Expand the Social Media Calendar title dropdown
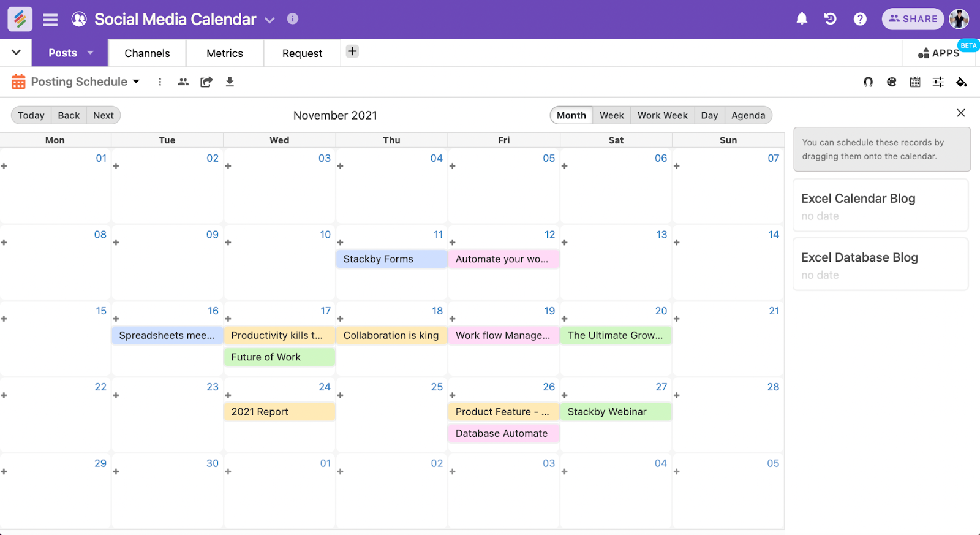The height and width of the screenshot is (535, 980). (269, 20)
